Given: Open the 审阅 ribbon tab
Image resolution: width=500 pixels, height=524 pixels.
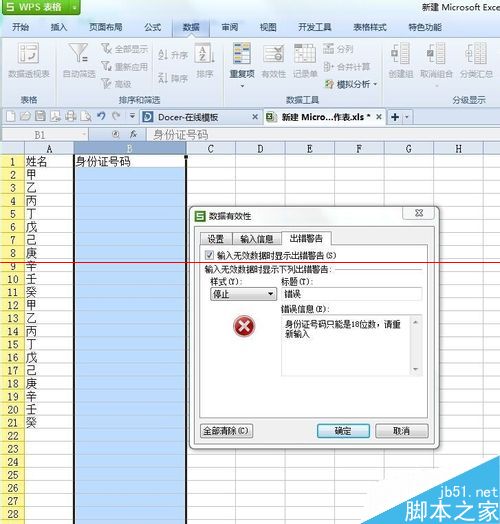Looking at the screenshot, I should point(230,27).
